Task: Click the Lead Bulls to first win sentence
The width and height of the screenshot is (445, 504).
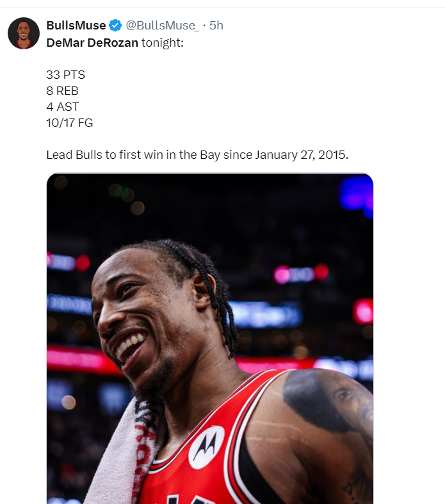Action: click(x=197, y=155)
